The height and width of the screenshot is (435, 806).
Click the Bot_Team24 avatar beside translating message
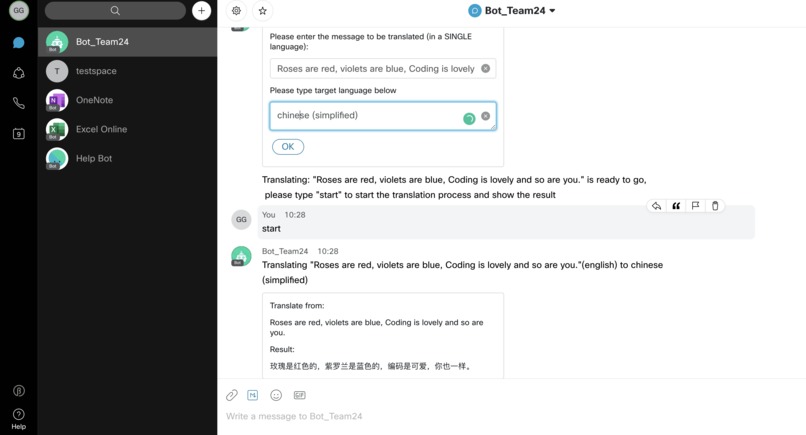(241, 256)
